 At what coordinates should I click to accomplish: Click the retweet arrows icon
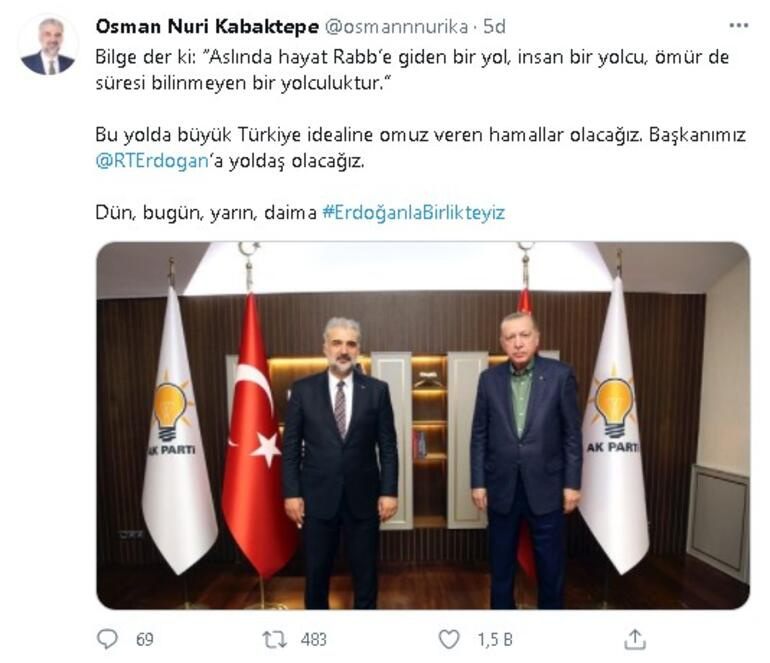274,639
